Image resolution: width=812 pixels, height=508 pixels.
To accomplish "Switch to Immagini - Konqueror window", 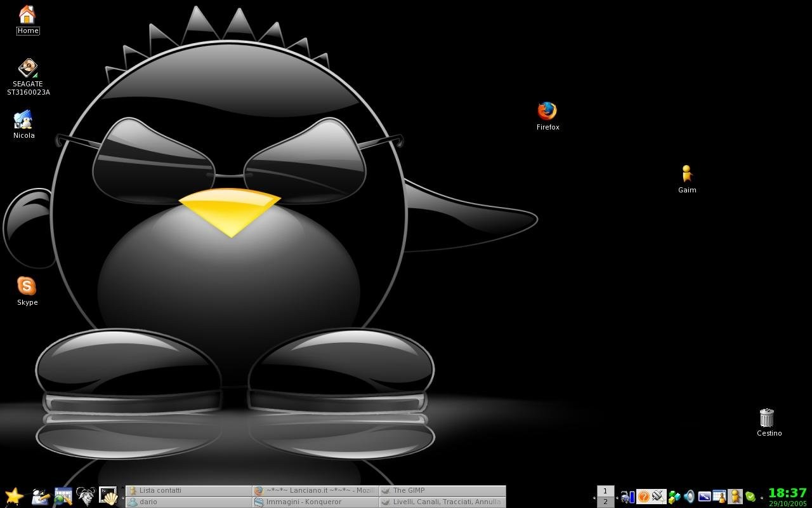I will tap(316, 502).
